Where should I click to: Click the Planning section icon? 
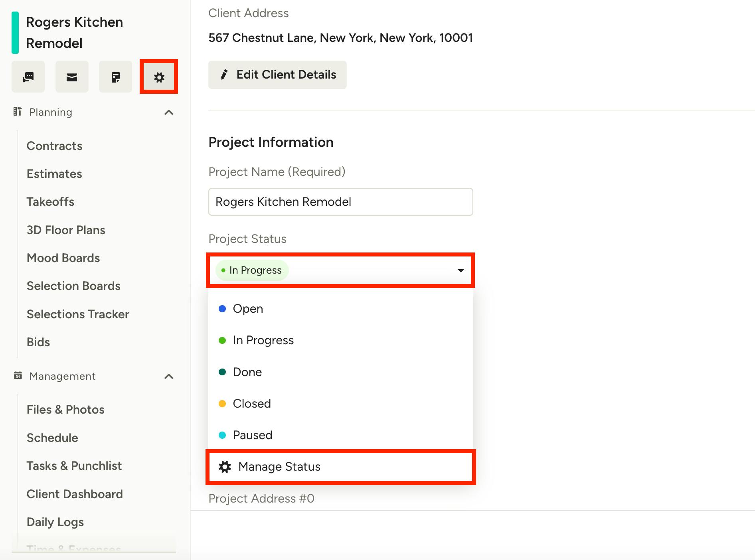tap(18, 112)
